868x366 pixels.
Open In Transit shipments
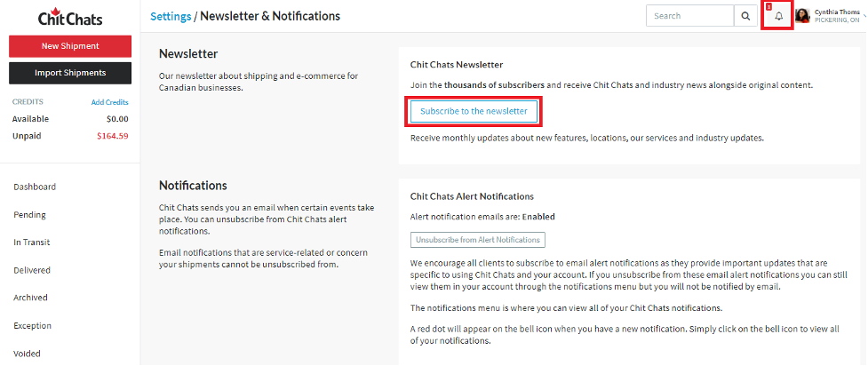tap(32, 243)
